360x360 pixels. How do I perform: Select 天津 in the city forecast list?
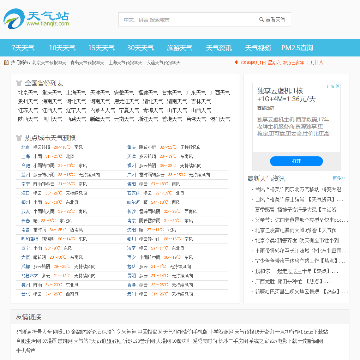tap(131, 156)
